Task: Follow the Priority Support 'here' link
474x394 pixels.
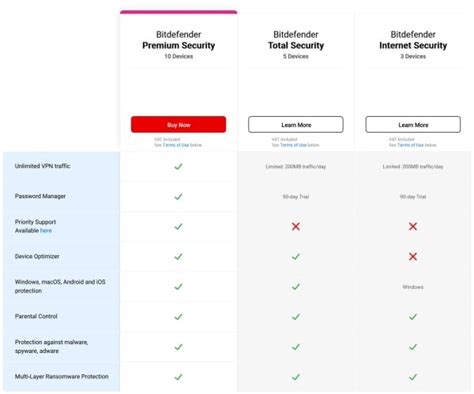Action: pos(46,231)
